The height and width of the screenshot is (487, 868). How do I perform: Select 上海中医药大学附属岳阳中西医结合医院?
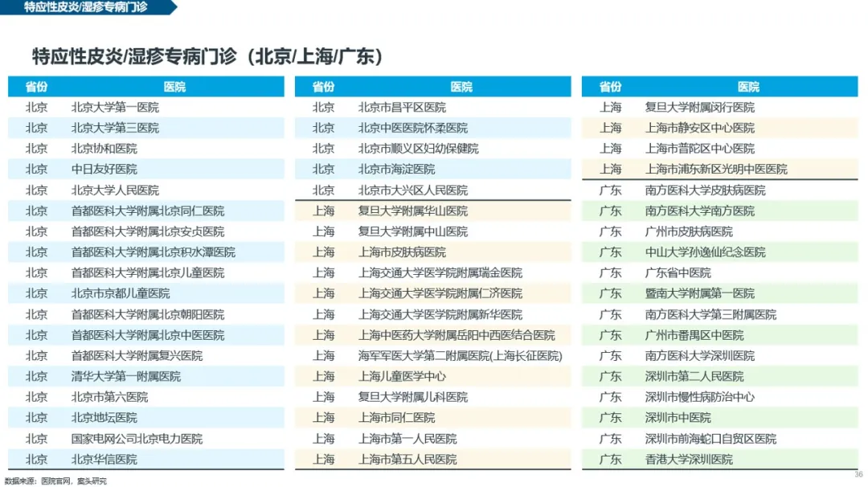[457, 335]
